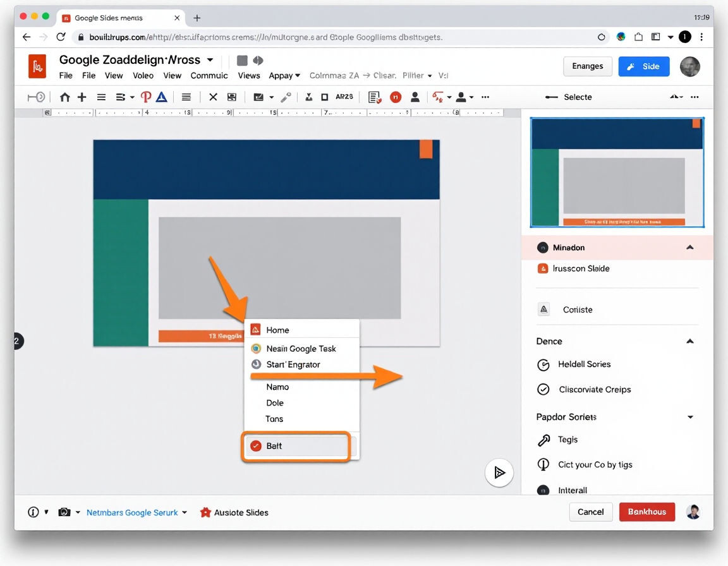Click the AR28 toolbar item
The image size is (728, 566).
(x=344, y=97)
